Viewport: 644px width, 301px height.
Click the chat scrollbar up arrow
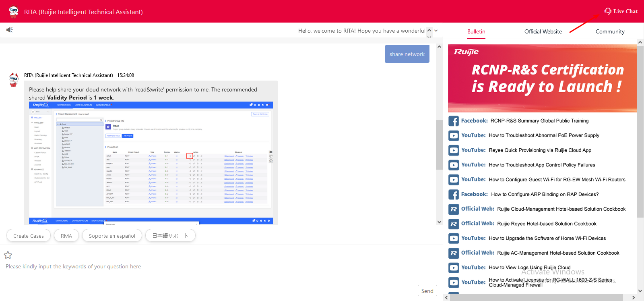pyautogui.click(x=439, y=47)
